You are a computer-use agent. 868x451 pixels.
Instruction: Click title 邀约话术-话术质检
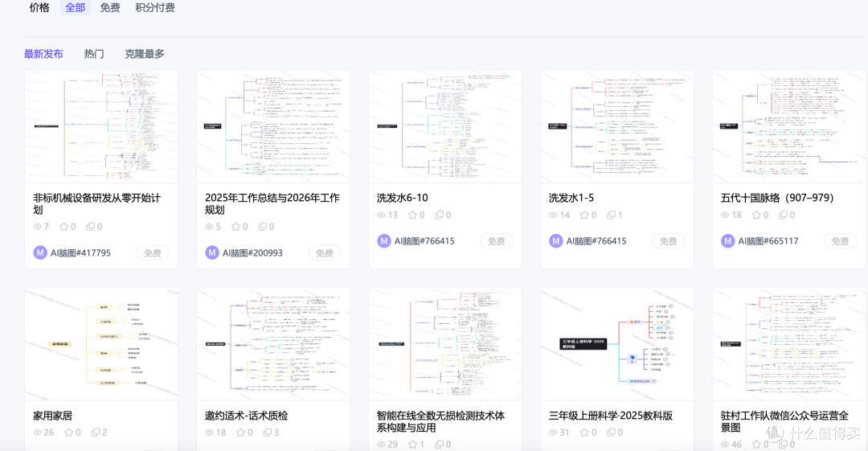[247, 416]
